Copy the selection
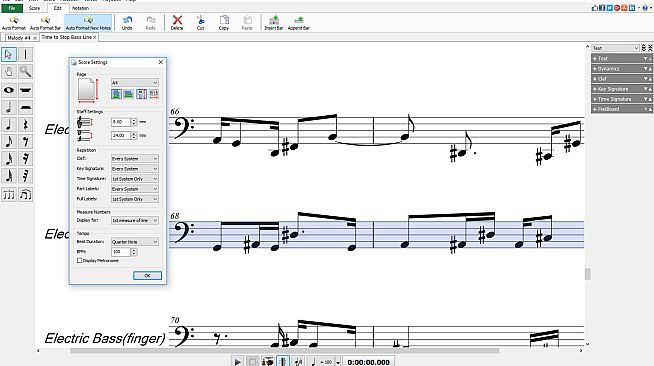The height and width of the screenshot is (366, 654). tap(224, 23)
